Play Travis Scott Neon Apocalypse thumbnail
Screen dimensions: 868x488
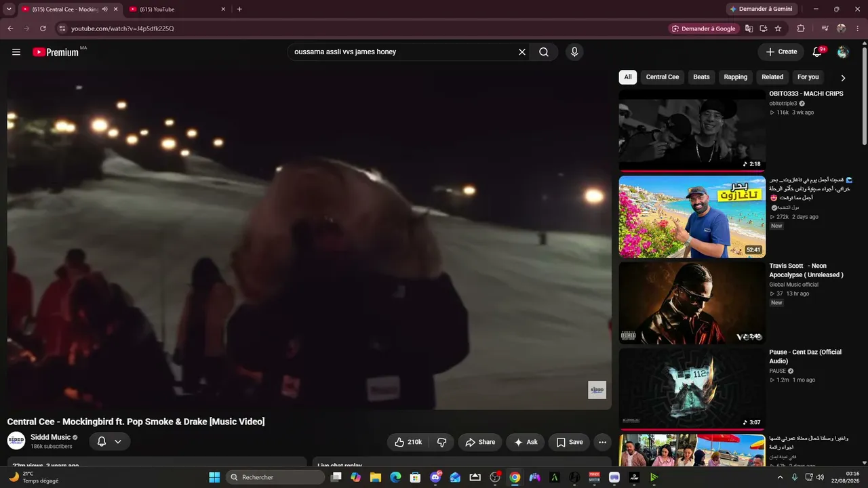pyautogui.click(x=692, y=303)
